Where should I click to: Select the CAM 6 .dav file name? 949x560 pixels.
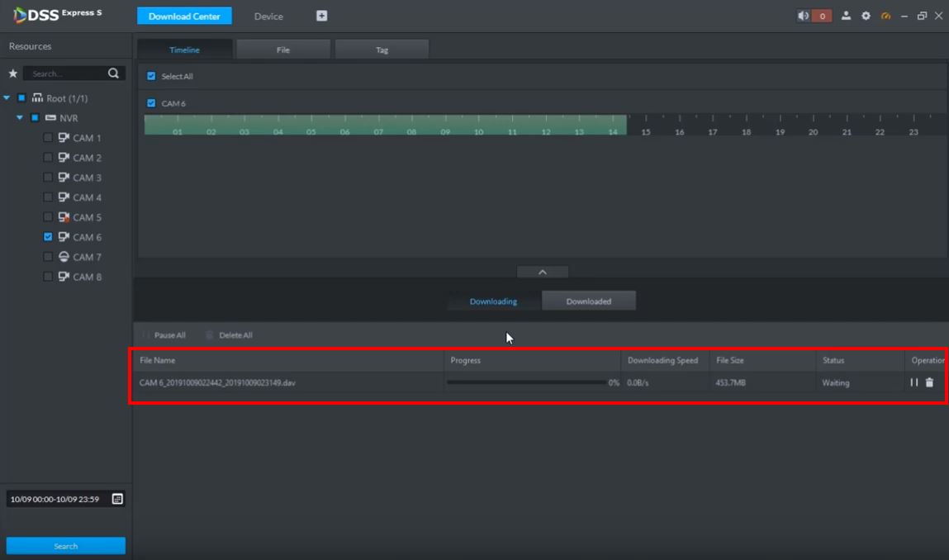(217, 382)
